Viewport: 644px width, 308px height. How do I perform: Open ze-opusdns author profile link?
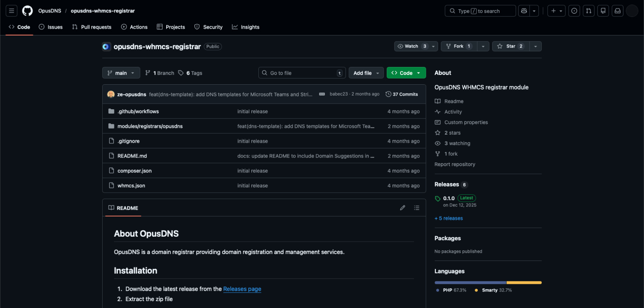[x=132, y=94]
